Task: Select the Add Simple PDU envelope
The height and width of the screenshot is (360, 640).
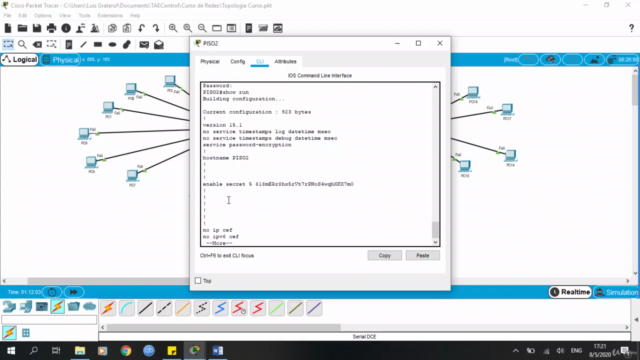Action: pos(144,44)
